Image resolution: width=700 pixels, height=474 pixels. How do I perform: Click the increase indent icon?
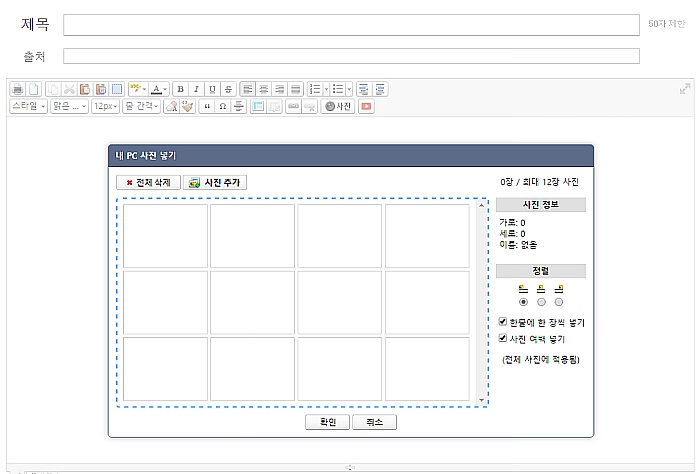click(x=379, y=89)
